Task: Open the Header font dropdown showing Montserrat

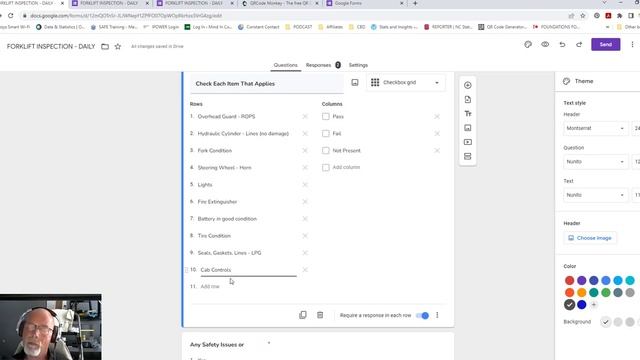Action: 595,128
